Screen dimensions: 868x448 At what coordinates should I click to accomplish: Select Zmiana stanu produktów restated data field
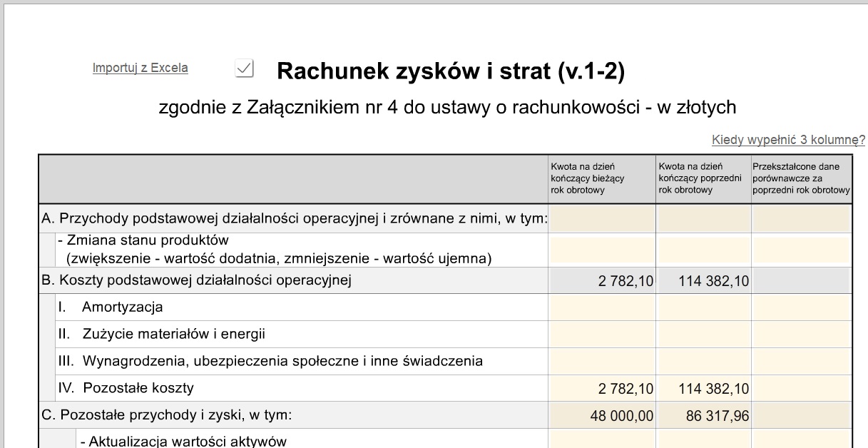tap(802, 250)
